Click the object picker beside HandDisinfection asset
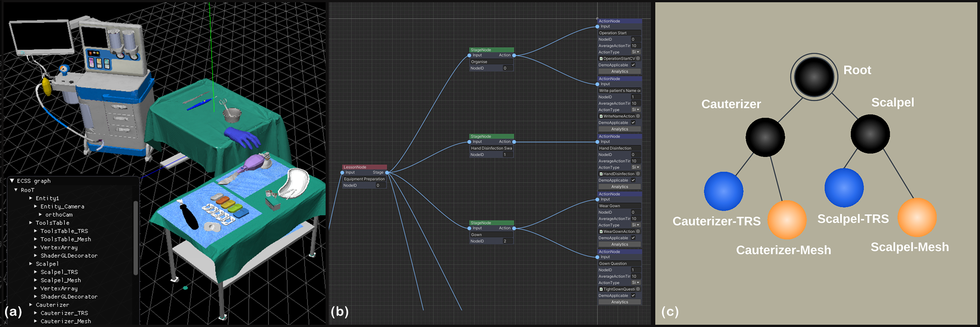The width and height of the screenshot is (980, 327). click(x=638, y=174)
